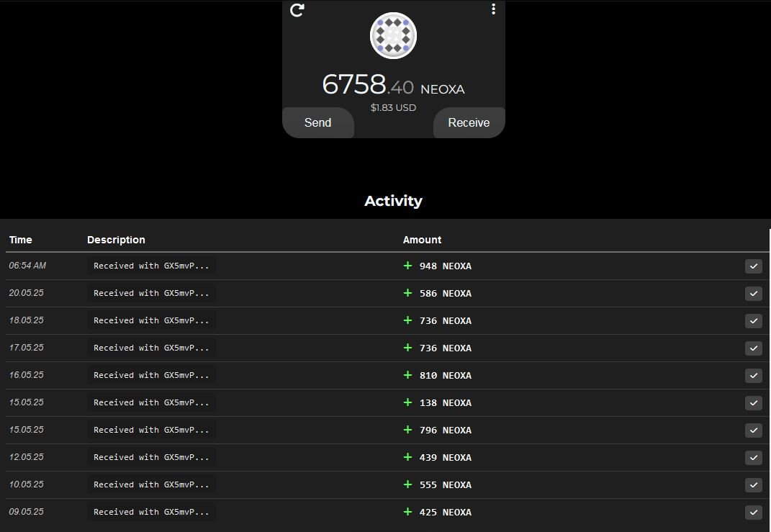Click the 555 NEOXA amount
Screen dimensions: 771x532
click(x=446, y=484)
